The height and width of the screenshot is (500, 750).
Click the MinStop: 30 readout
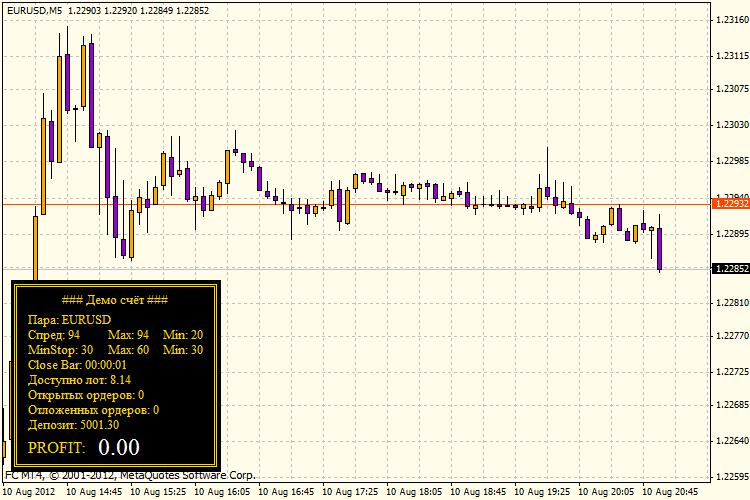[x=61, y=350]
